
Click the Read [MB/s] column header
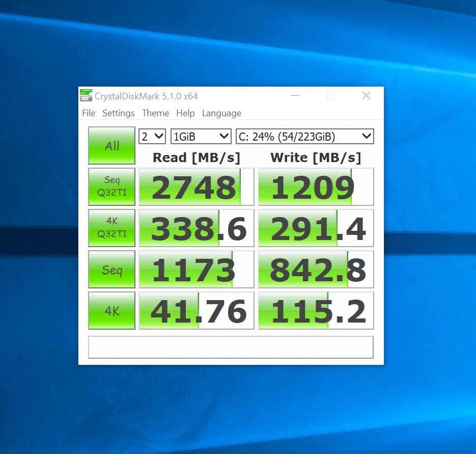pos(197,158)
